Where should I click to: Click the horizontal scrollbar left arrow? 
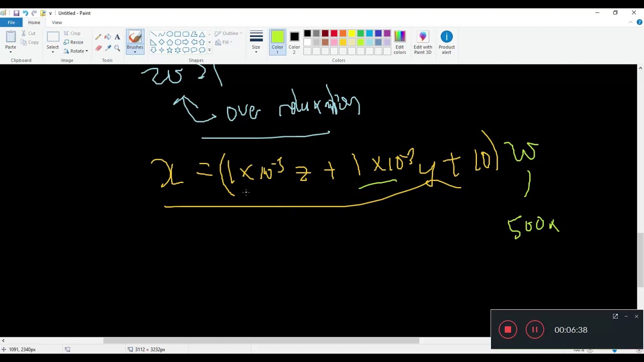coord(3,340)
